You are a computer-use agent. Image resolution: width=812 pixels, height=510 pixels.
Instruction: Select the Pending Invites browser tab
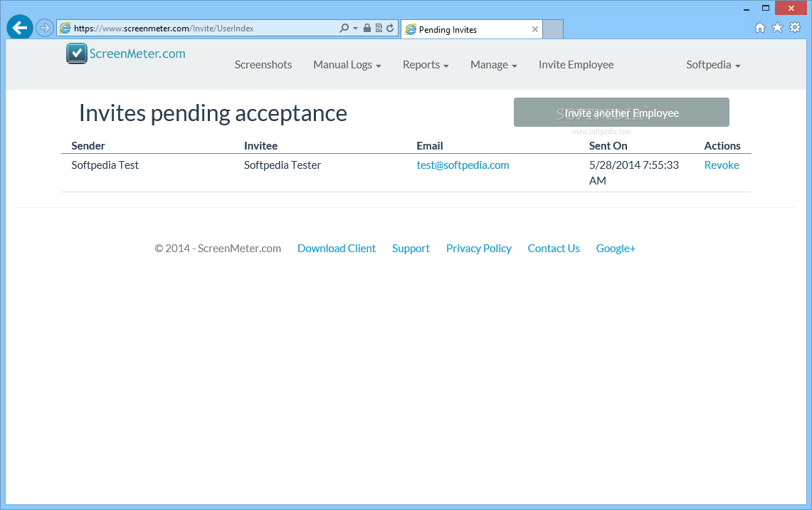pyautogui.click(x=472, y=29)
